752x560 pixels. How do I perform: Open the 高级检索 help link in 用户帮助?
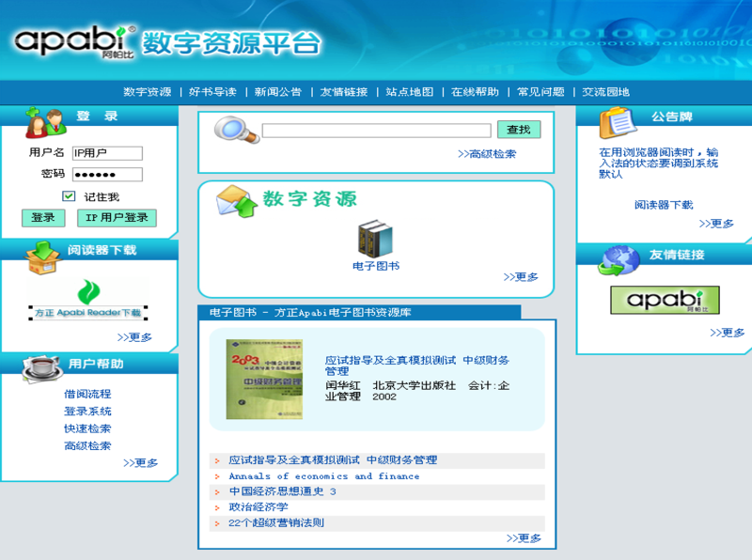tap(87, 446)
